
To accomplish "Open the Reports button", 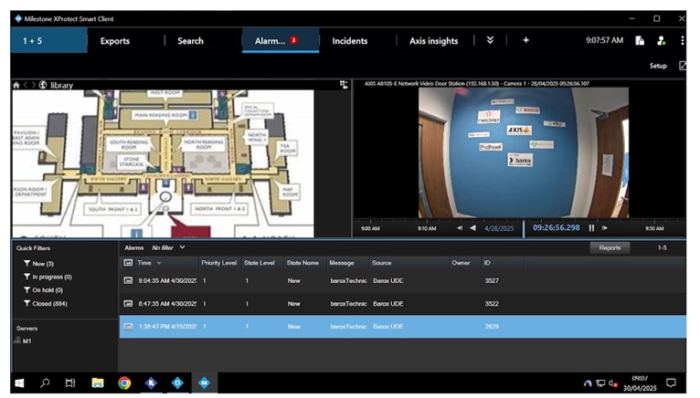I will (x=609, y=248).
